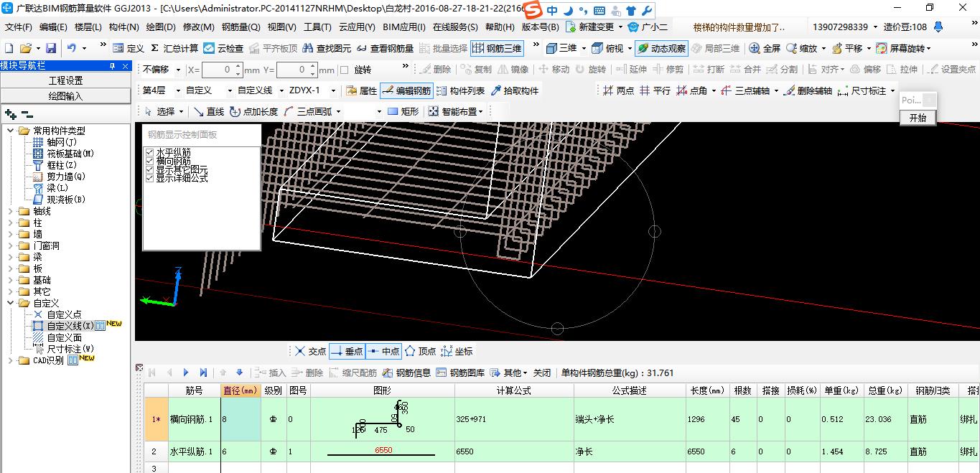Open the 属性 properties panel

click(362, 90)
